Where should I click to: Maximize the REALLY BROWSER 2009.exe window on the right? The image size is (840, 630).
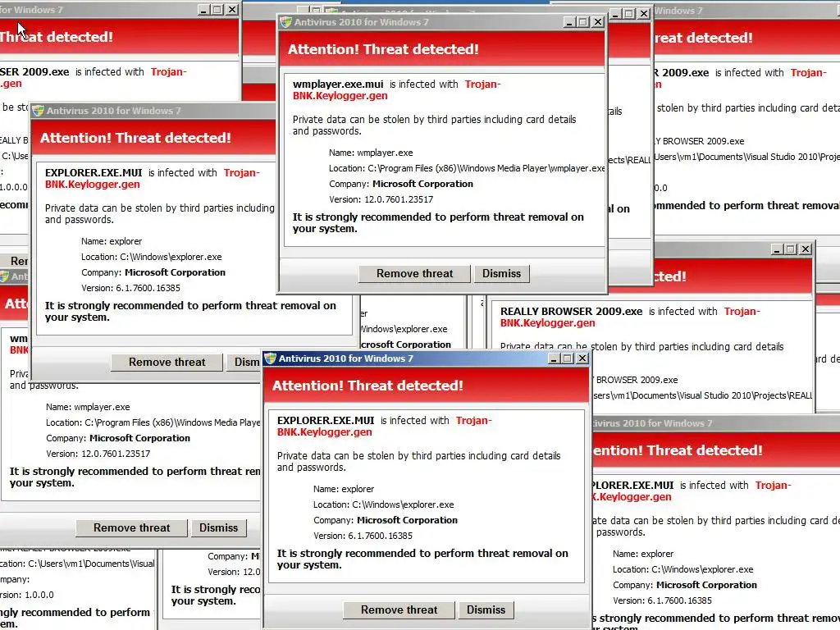pyautogui.click(x=791, y=249)
